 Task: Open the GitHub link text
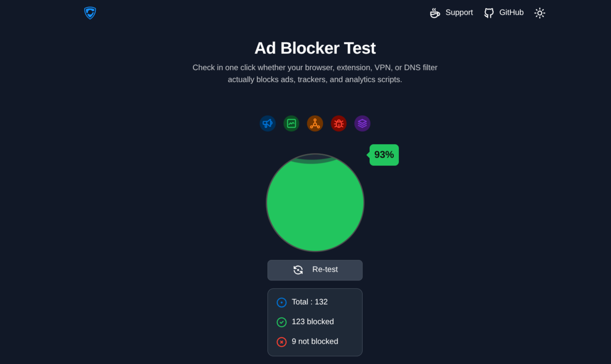pos(511,13)
